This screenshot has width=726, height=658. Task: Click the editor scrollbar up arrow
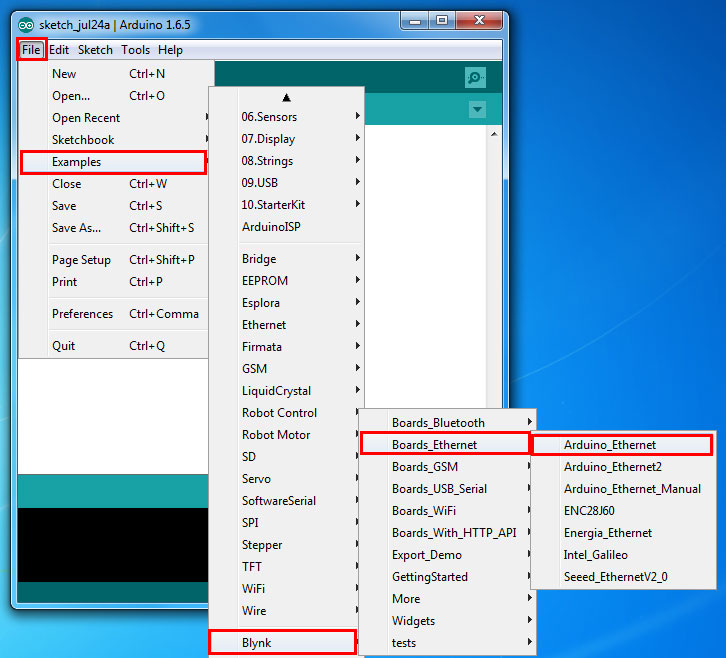point(494,134)
